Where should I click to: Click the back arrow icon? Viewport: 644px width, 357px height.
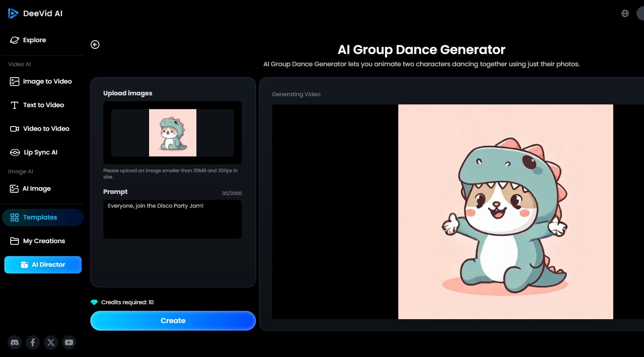95,45
